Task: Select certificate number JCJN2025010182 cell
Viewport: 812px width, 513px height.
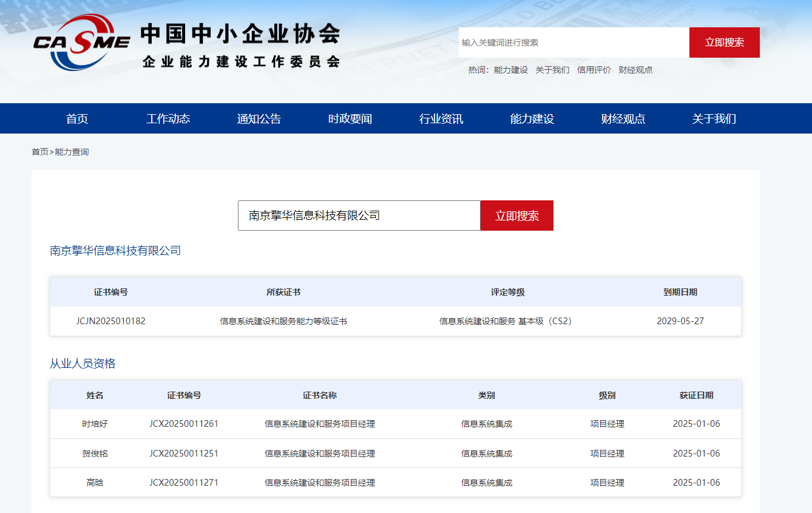Action: 110,321
